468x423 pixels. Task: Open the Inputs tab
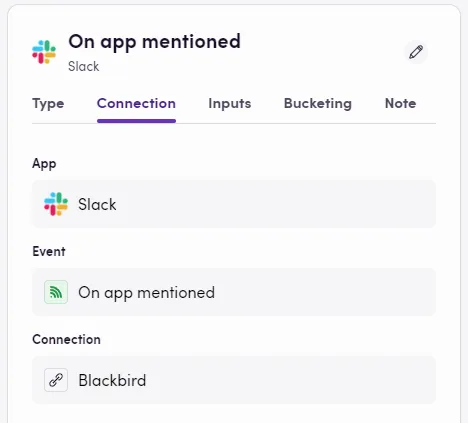tap(230, 104)
